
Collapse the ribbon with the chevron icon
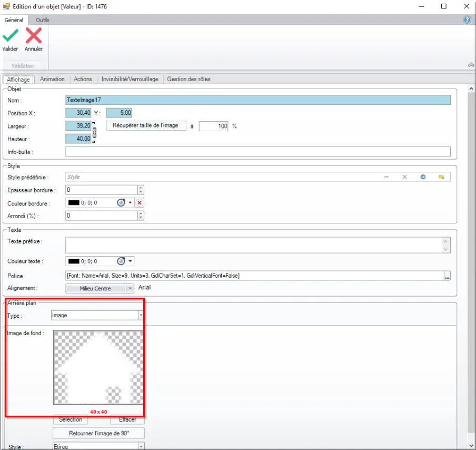(471, 65)
